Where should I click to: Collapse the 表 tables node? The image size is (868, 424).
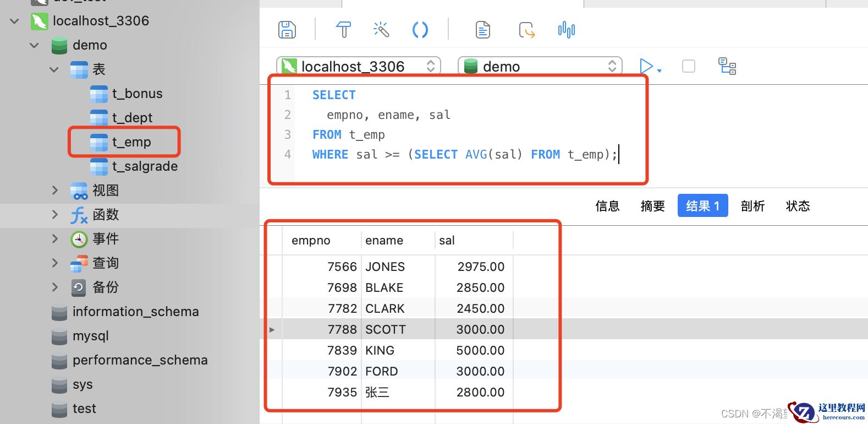tap(54, 69)
